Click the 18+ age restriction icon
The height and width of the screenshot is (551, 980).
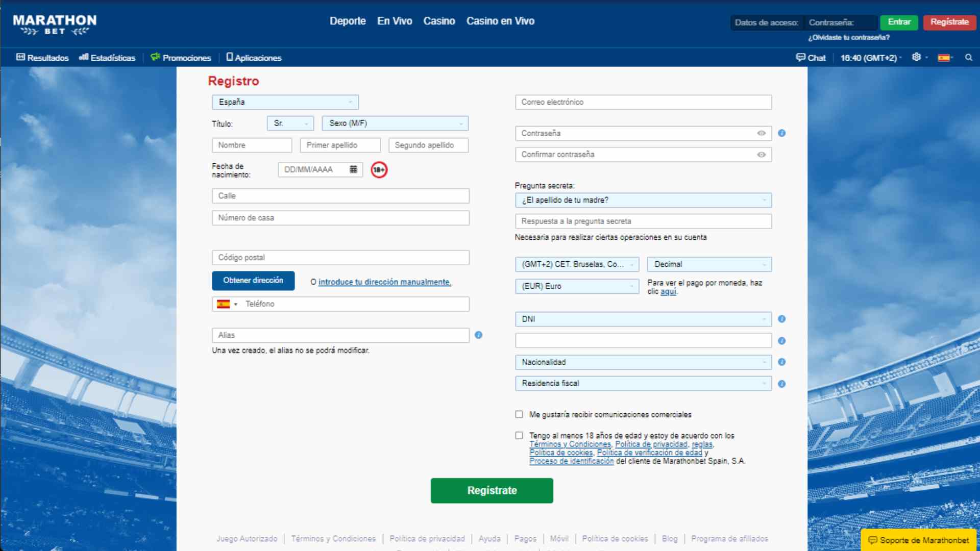tap(379, 170)
